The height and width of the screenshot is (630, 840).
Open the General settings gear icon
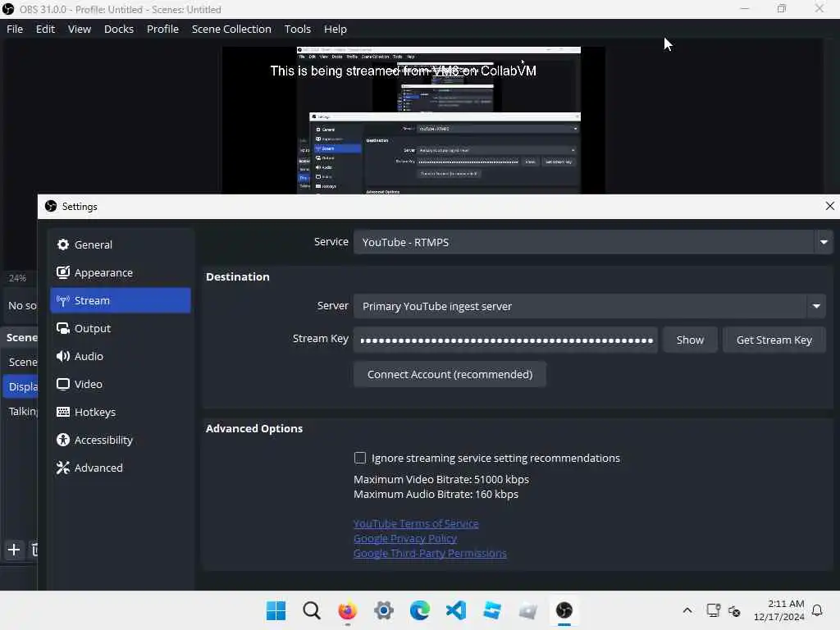point(62,244)
